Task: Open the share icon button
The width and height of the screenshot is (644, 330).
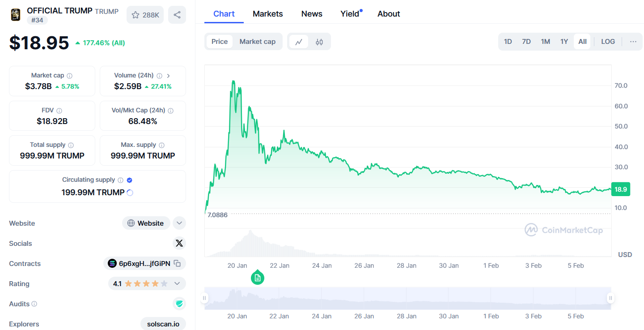Action: (177, 15)
